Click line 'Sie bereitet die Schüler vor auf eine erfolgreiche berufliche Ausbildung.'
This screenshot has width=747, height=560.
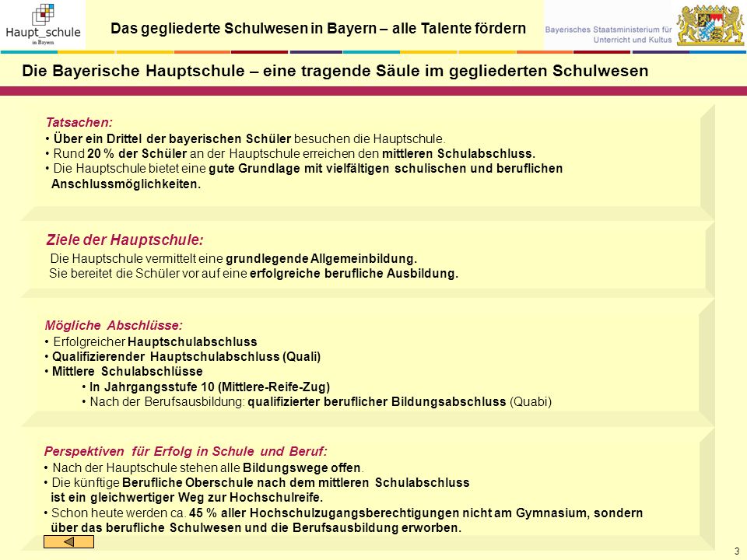coord(254,274)
